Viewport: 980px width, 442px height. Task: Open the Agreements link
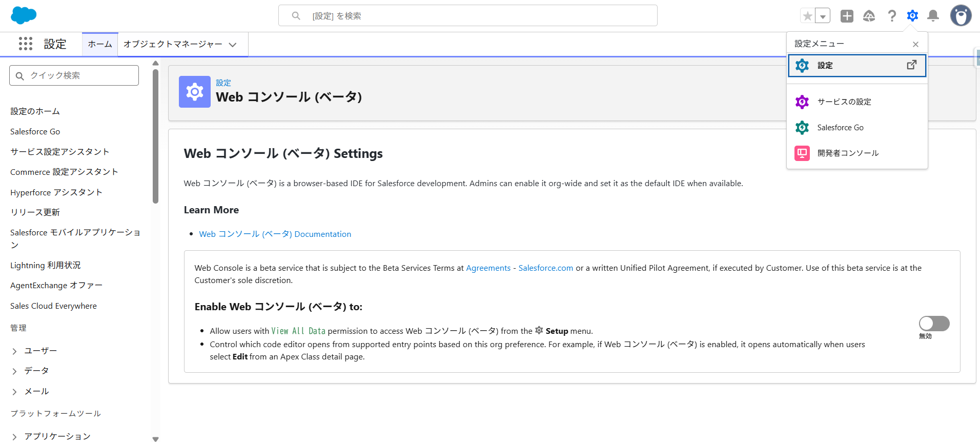click(x=488, y=268)
